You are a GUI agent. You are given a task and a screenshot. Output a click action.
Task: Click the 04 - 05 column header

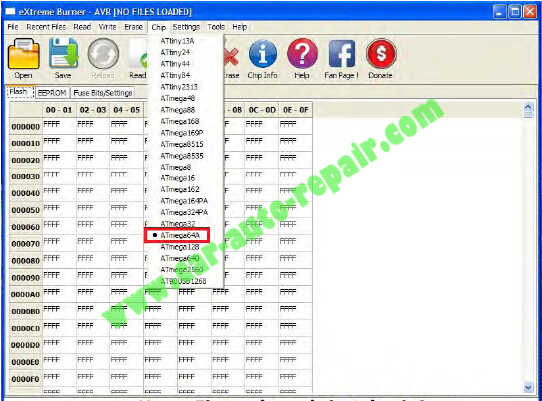point(127,110)
